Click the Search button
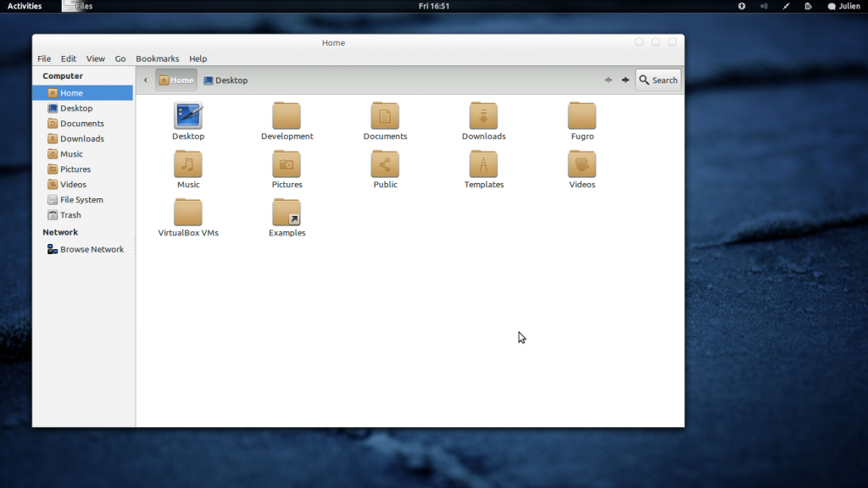Image resolution: width=868 pixels, height=488 pixels. click(x=658, y=80)
